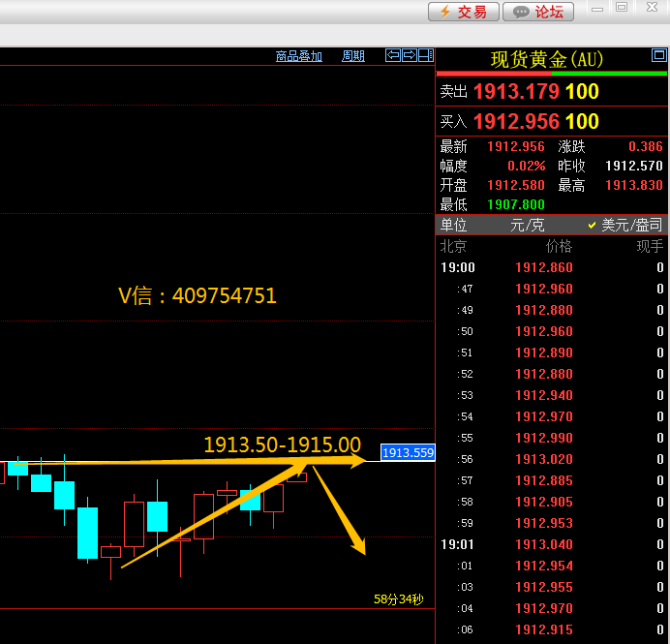Click the 交易 (Trade) button
Image resolution: width=670 pixels, height=644 pixels.
point(464,12)
